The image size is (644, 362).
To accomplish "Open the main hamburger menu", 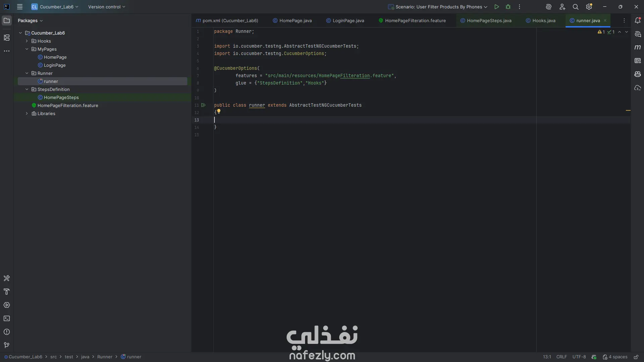I will (x=20, y=7).
